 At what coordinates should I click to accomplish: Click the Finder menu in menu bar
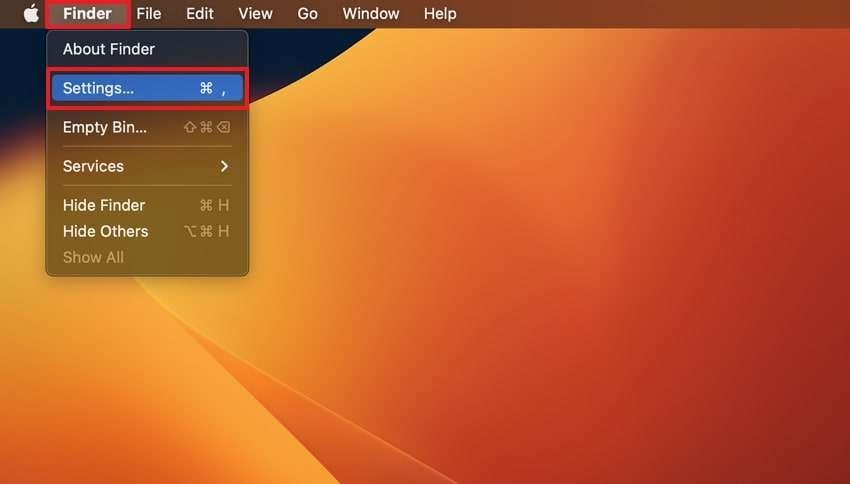point(87,14)
